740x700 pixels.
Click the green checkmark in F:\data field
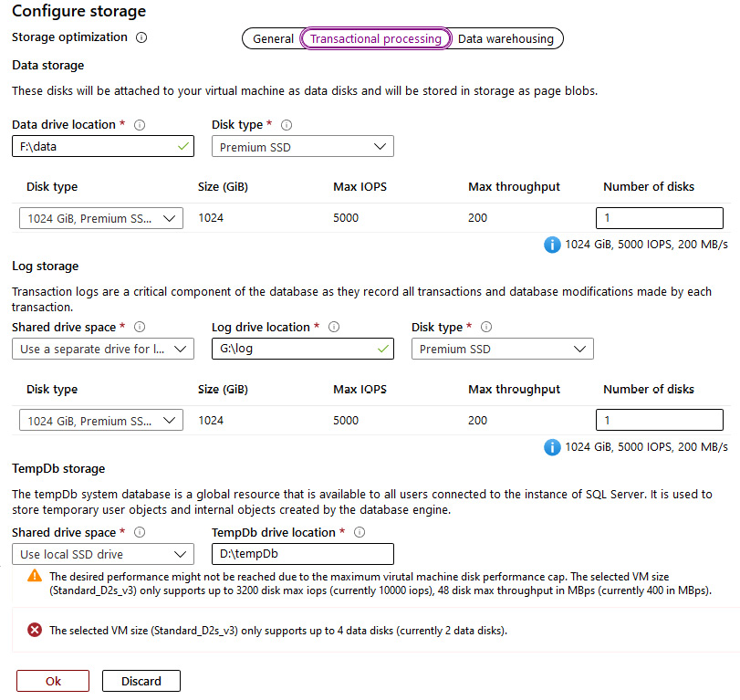pyautogui.click(x=183, y=146)
